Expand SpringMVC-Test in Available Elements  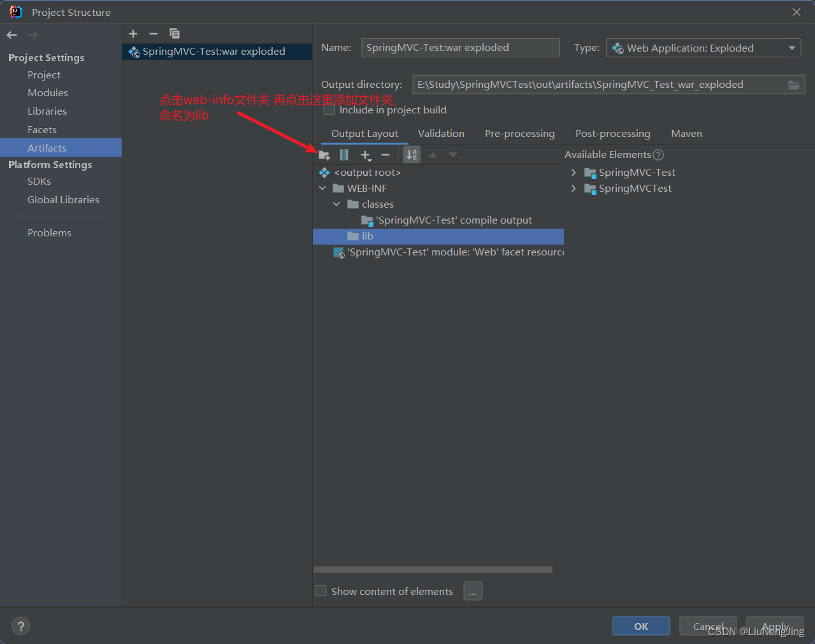[573, 173]
